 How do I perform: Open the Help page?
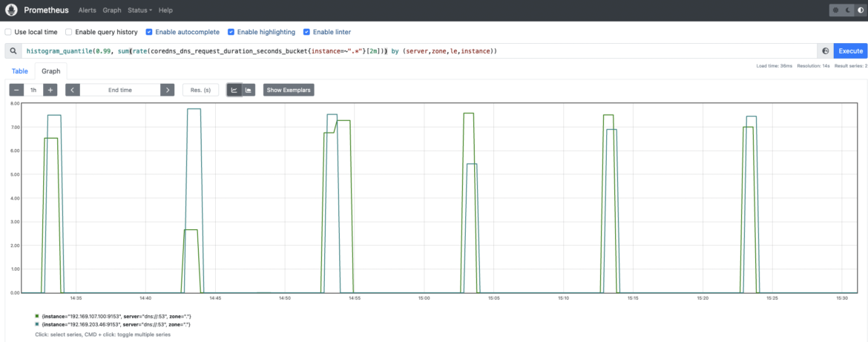pyautogui.click(x=165, y=10)
